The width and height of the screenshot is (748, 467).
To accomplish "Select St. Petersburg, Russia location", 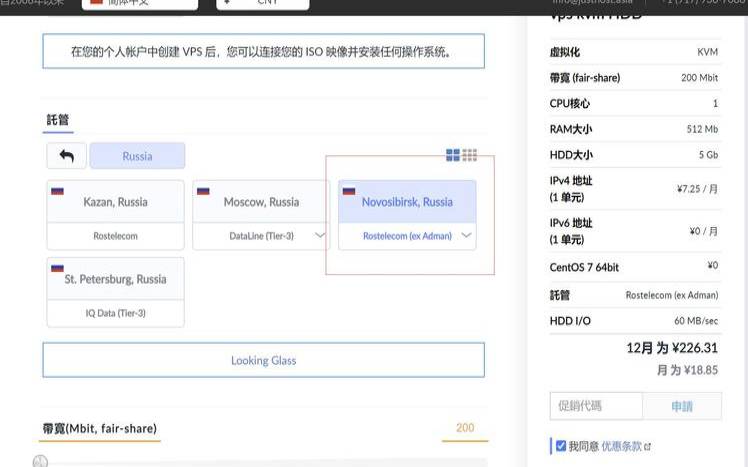I will tap(115, 279).
